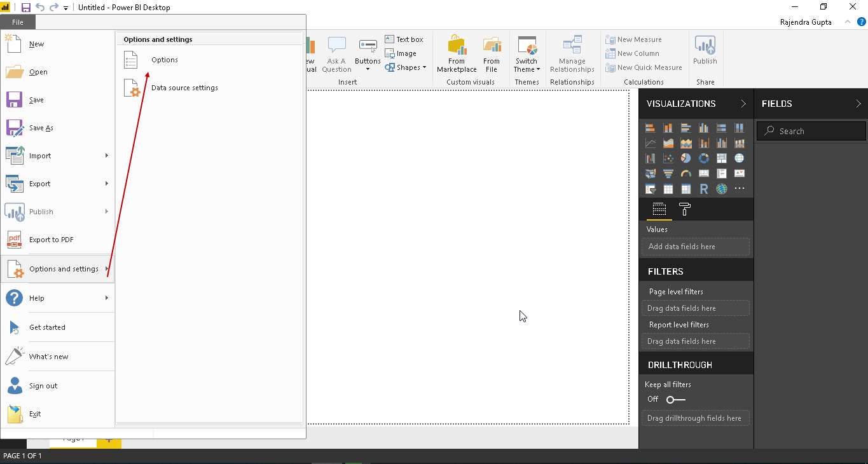Image resolution: width=868 pixels, height=464 pixels.
Task: Select the pie chart visualization icon
Action: (685, 158)
